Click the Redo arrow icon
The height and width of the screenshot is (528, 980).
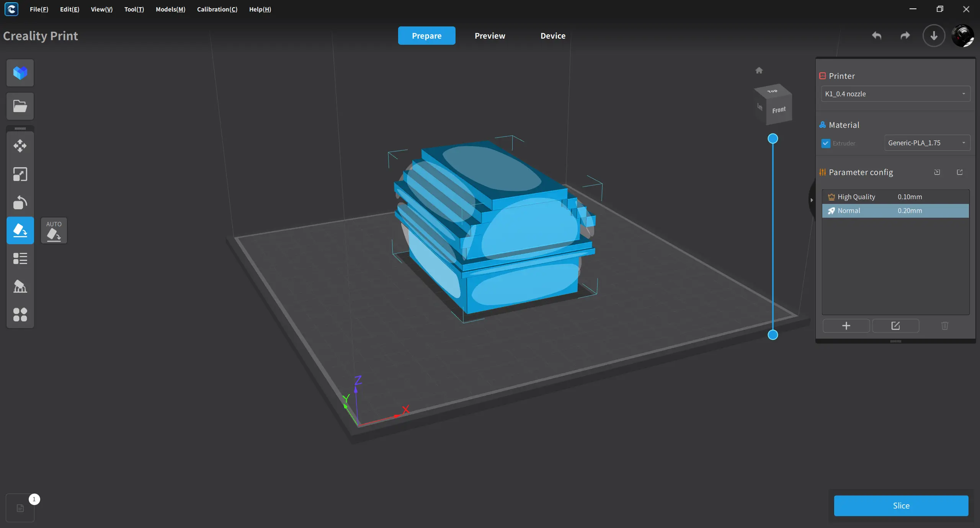(905, 36)
